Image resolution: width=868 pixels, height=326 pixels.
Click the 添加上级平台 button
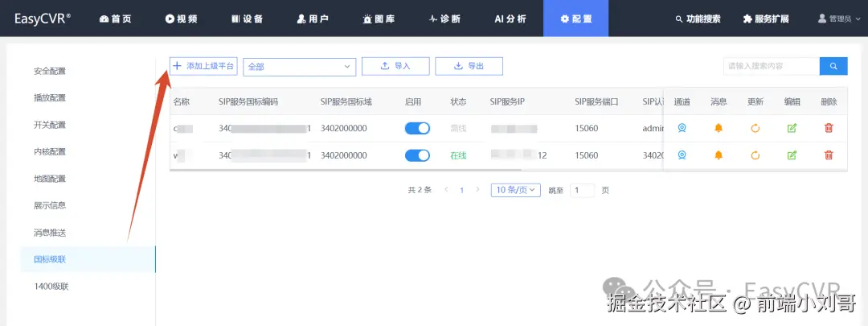(203, 66)
